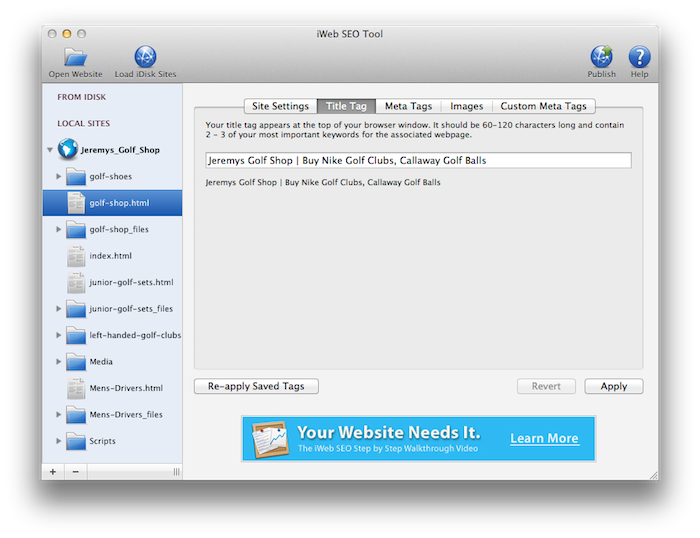700x538 pixels.
Task: Click the Re-apply Saved Tags button
Action: [x=256, y=386]
